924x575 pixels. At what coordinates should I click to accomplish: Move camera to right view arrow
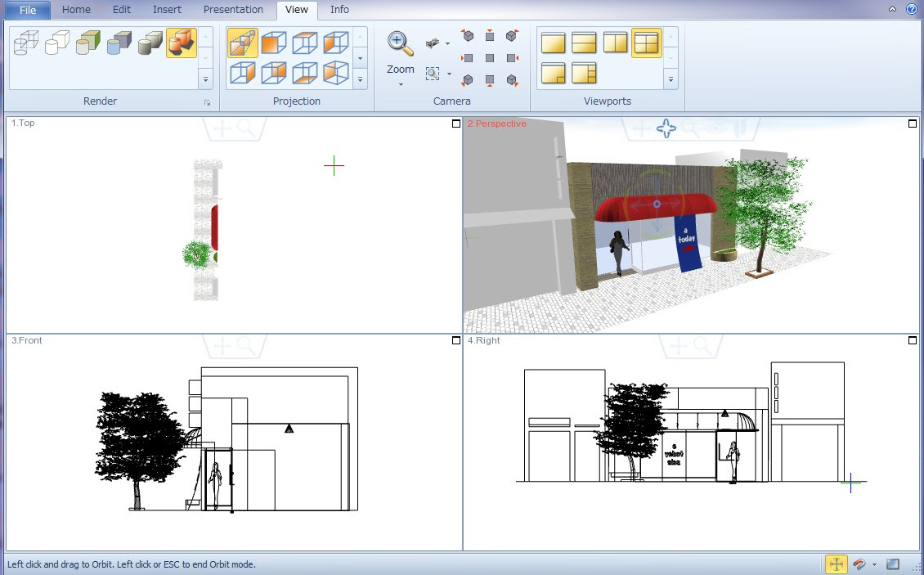pyautogui.click(x=512, y=58)
